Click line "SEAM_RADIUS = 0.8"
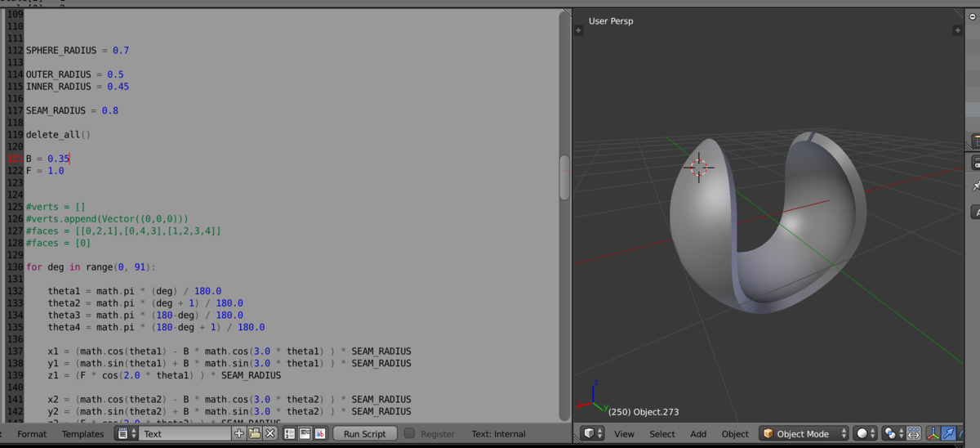Screen dimensions: 980x448 point(72,110)
